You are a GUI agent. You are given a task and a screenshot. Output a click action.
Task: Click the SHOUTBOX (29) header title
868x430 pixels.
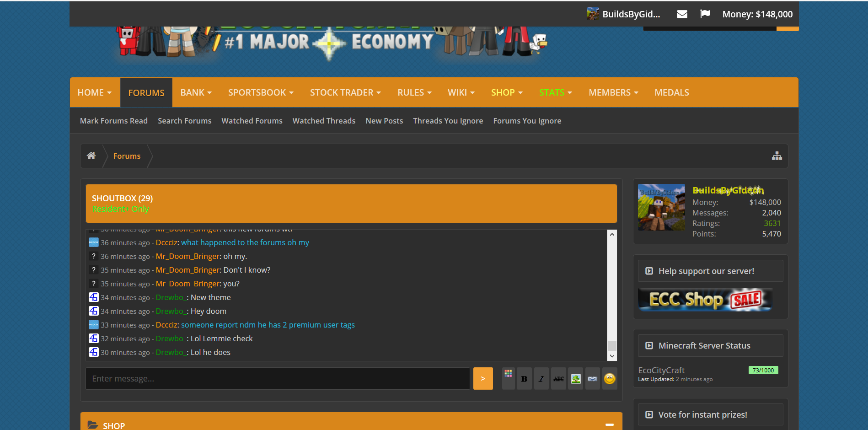pyautogui.click(x=123, y=198)
